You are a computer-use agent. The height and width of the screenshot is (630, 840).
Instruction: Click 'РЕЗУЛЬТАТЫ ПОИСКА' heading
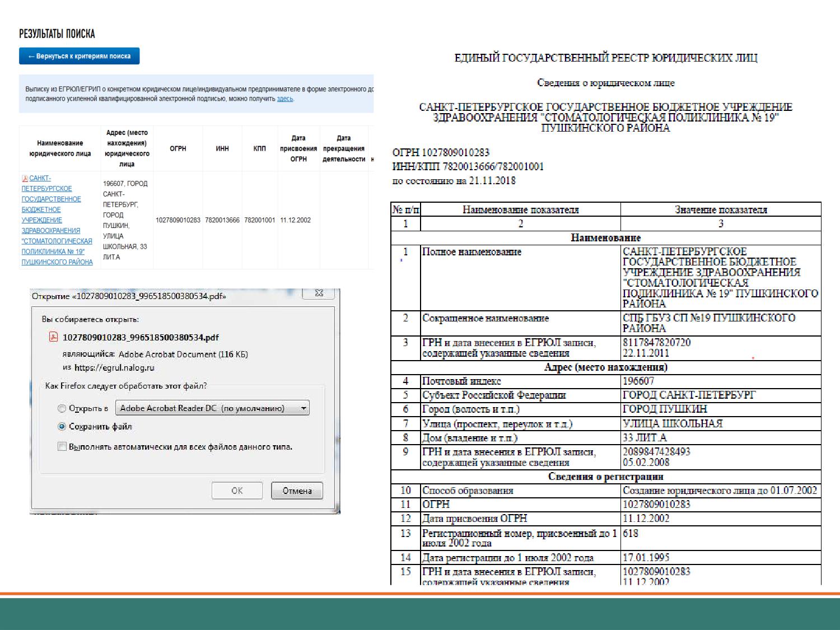57,34
